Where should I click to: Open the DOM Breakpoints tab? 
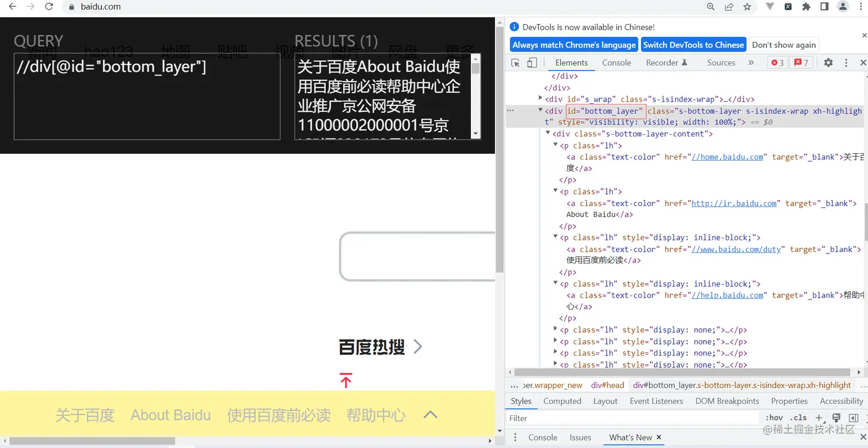[727, 401]
